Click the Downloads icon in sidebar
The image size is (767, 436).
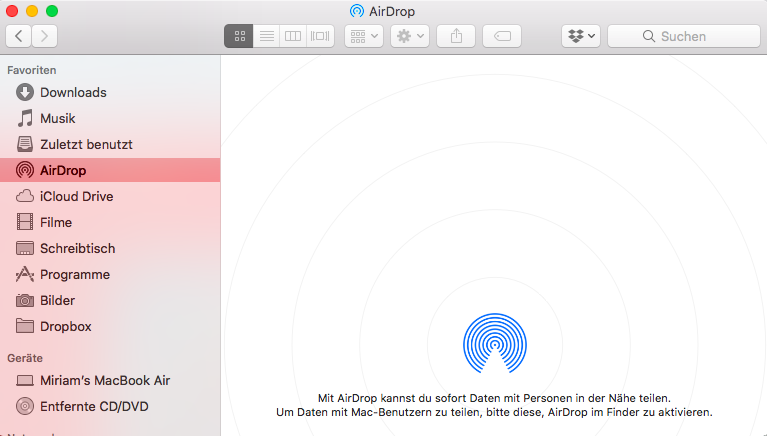coord(25,92)
